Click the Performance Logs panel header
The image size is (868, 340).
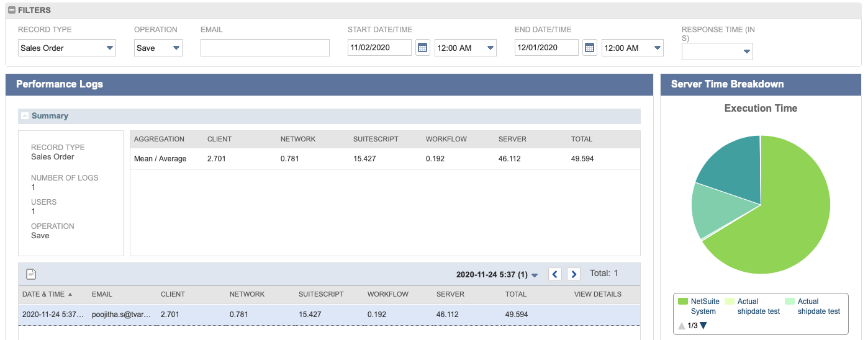click(x=329, y=84)
